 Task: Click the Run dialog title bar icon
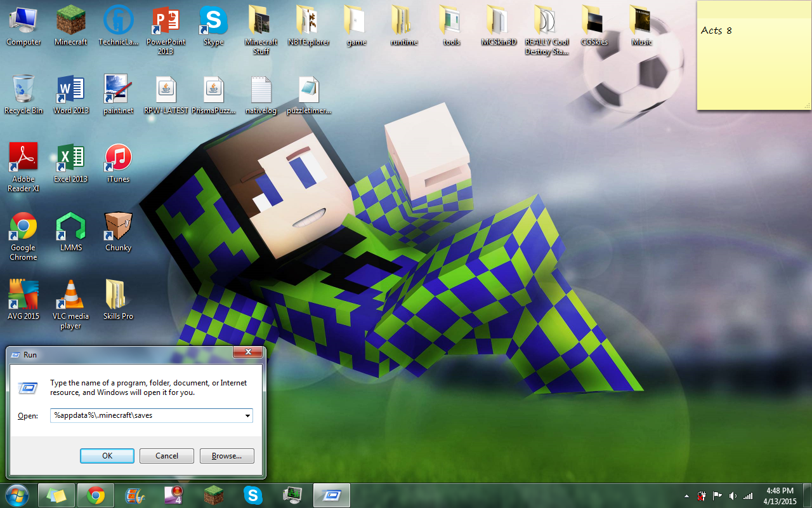15,354
